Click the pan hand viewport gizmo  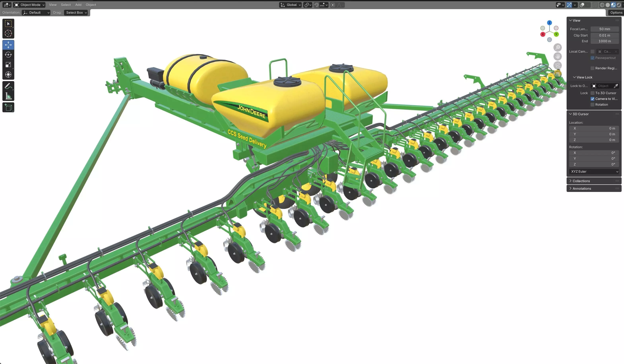pyautogui.click(x=558, y=56)
